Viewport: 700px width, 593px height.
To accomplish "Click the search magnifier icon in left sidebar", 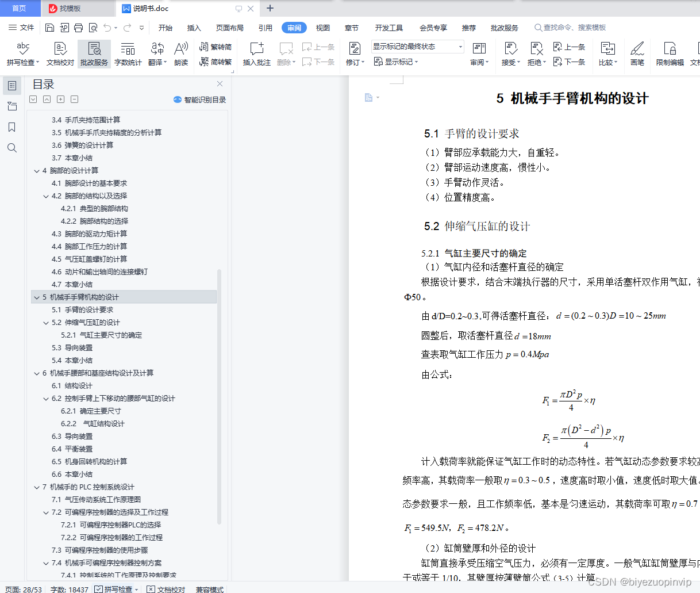I will point(11,148).
